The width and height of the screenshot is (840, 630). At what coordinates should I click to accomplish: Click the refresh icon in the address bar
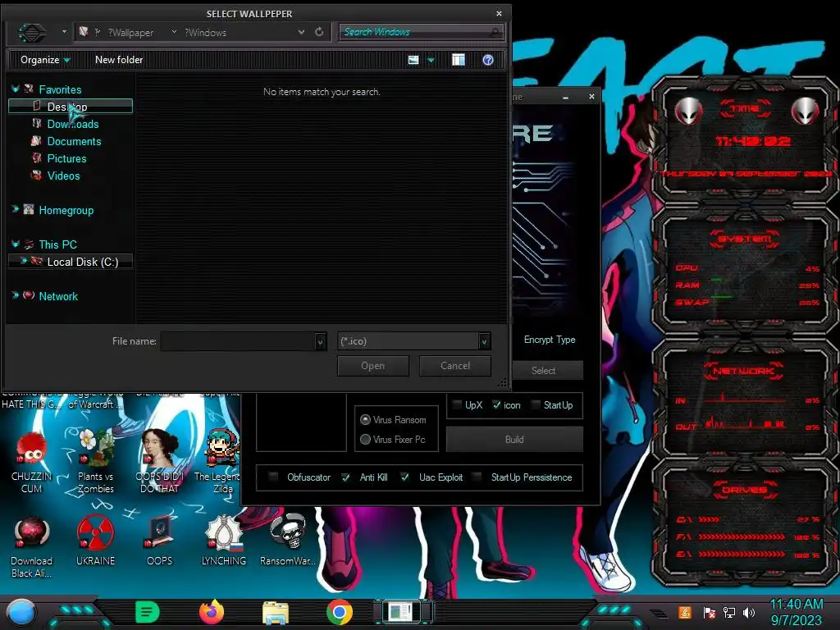tap(319, 32)
